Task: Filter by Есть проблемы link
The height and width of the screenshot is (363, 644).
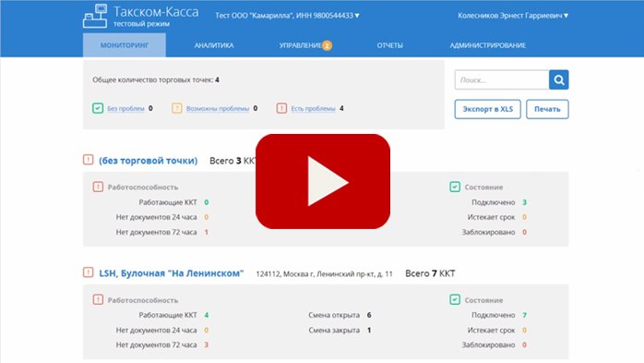Action: tap(314, 108)
